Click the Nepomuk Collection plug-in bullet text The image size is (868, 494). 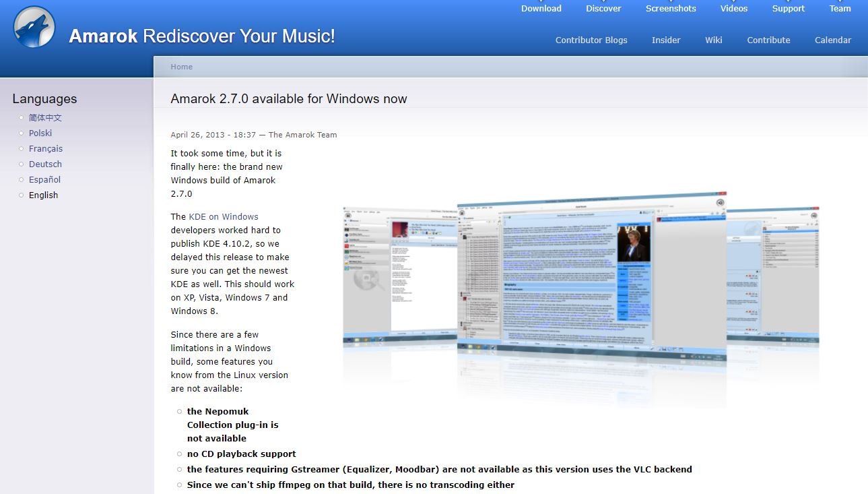[233, 425]
